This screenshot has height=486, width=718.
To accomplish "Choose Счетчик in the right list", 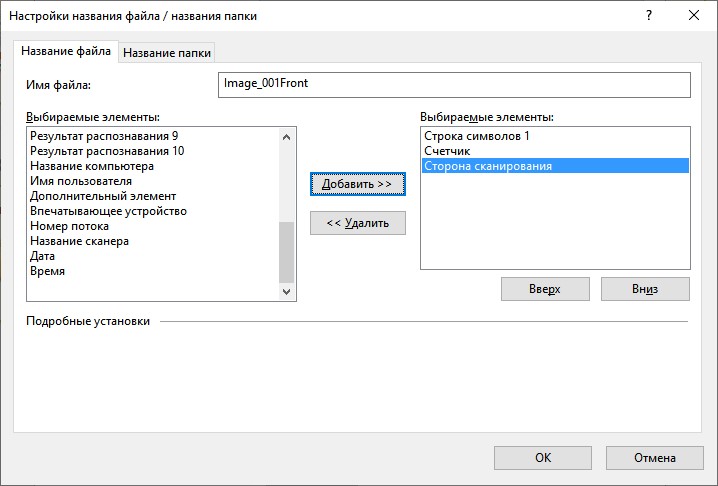I will (x=555, y=151).
